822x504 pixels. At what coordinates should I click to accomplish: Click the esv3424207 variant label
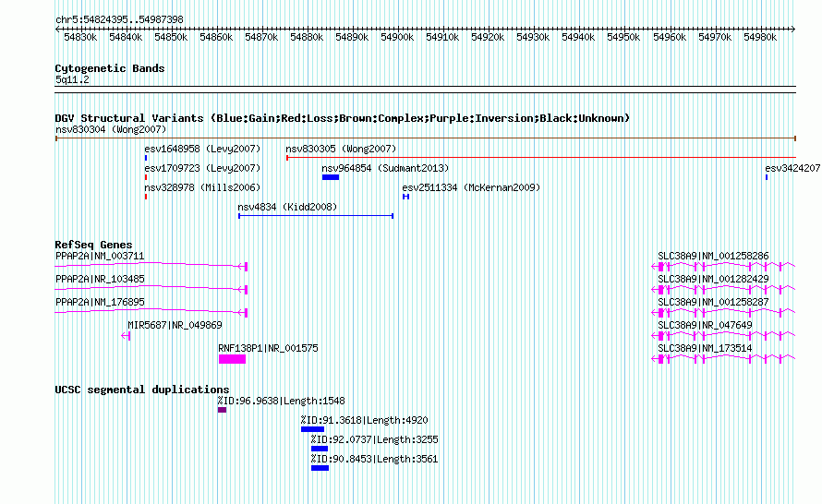pyautogui.click(x=792, y=168)
